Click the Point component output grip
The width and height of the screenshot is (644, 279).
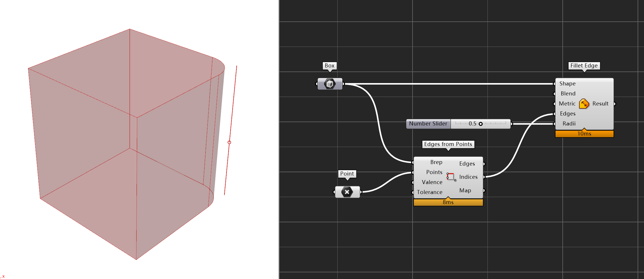point(361,192)
